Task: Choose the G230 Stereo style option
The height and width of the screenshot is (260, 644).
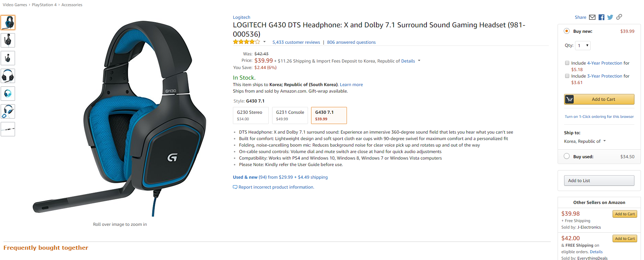Action: [251, 115]
